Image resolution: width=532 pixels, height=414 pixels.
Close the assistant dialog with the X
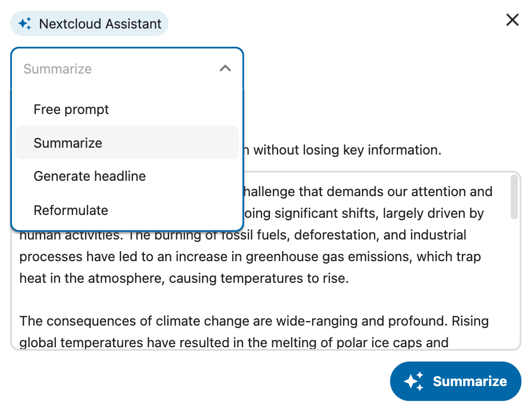[x=513, y=19]
